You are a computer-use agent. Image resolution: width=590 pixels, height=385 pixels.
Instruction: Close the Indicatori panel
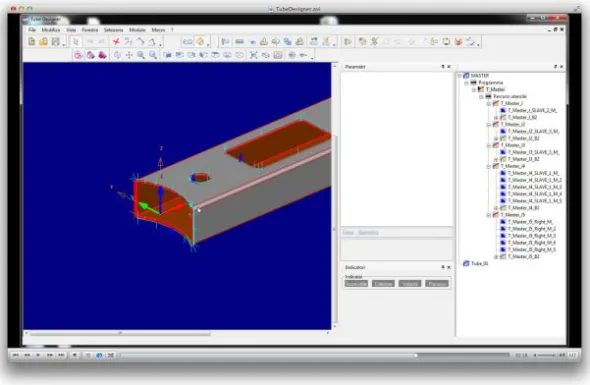tap(449, 267)
